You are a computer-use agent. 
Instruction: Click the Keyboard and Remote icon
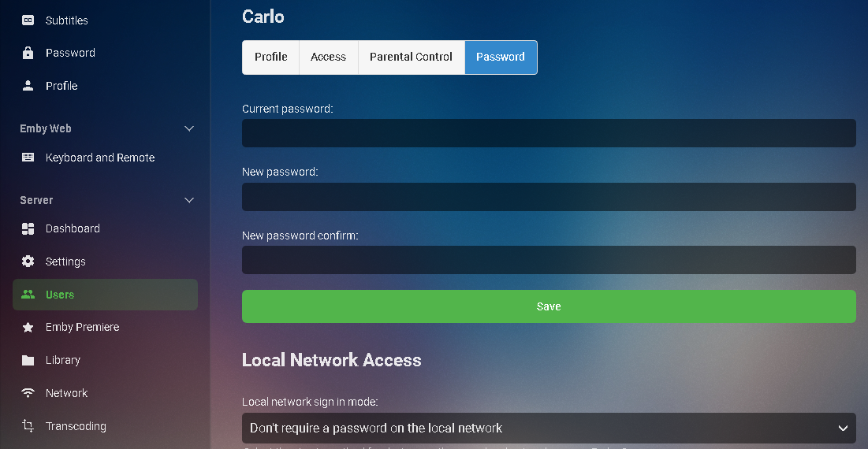(x=28, y=158)
